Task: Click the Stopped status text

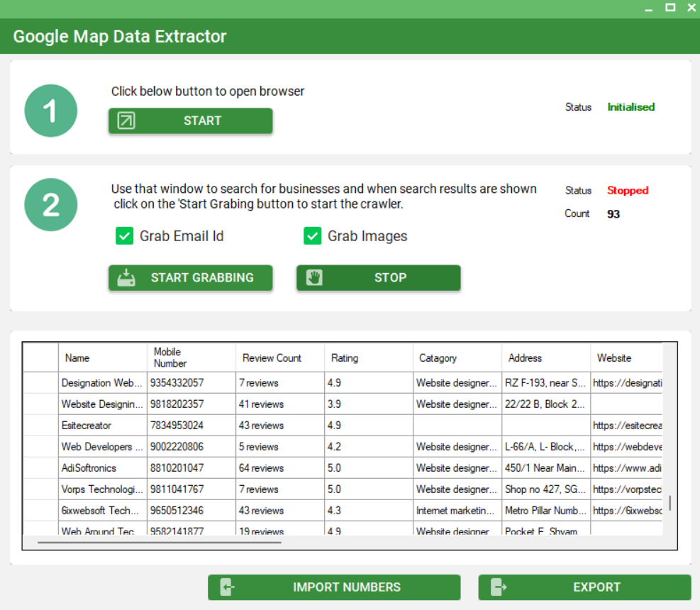Action: click(628, 191)
